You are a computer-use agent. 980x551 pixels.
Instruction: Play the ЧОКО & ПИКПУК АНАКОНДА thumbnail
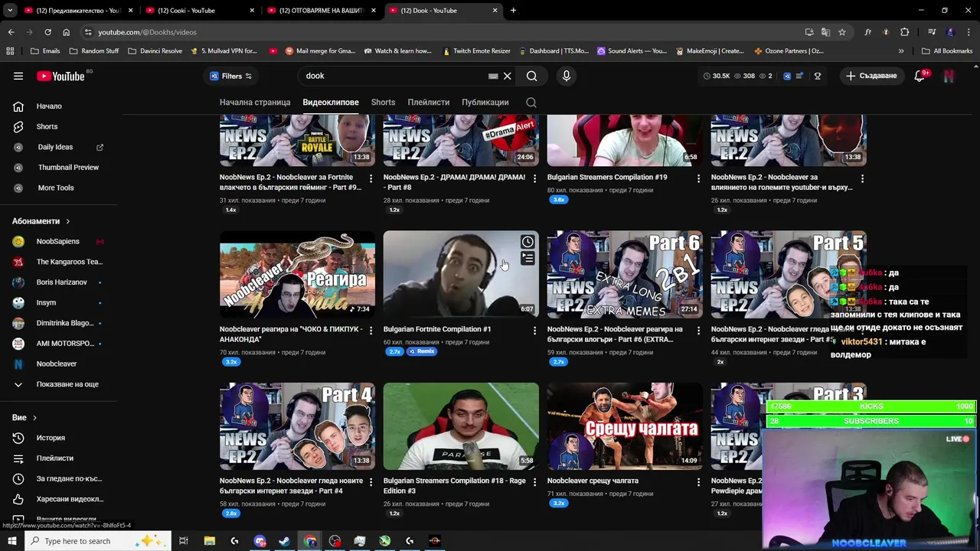pos(297,275)
